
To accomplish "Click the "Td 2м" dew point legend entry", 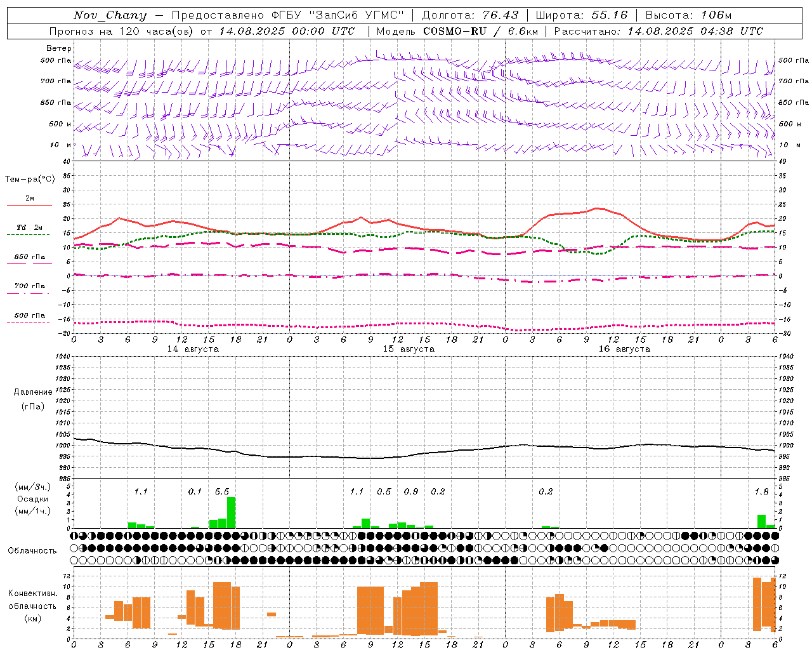I will pos(30,227).
